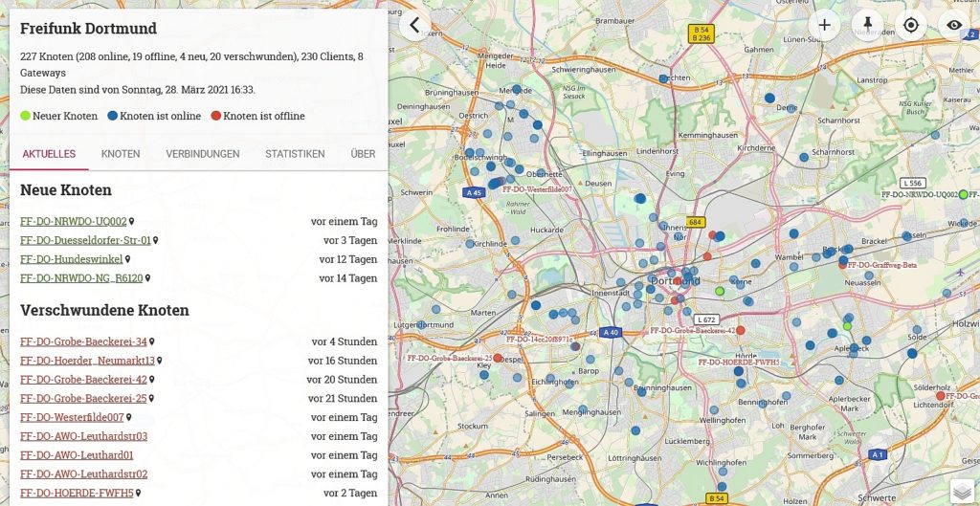Open the map layers selector
This screenshot has width=980, height=506.
coord(962,490)
